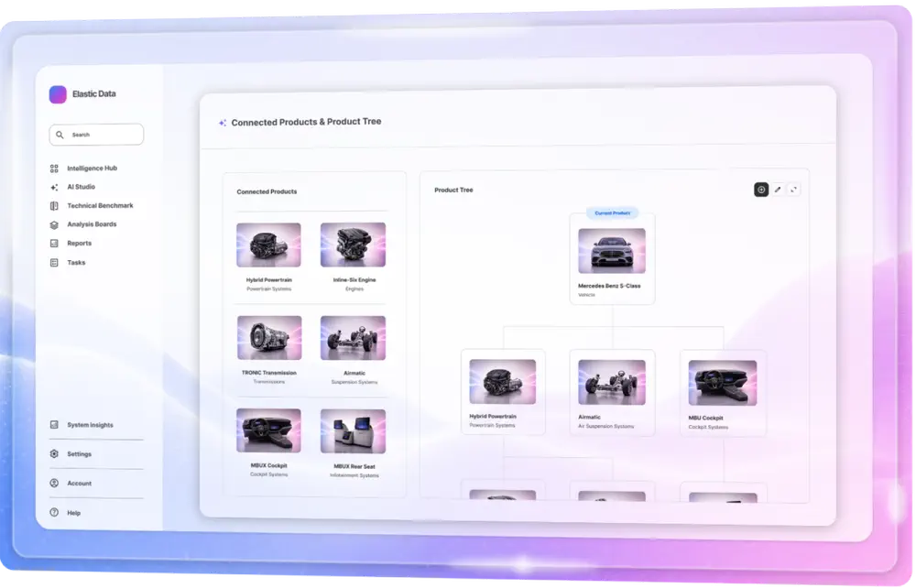Select the MBUX Cockpit thumbnail
This screenshot has width=916, height=588.
click(268, 430)
